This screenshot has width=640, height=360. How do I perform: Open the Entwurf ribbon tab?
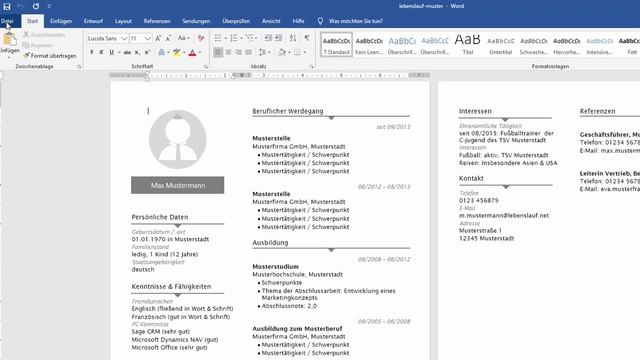click(x=93, y=21)
